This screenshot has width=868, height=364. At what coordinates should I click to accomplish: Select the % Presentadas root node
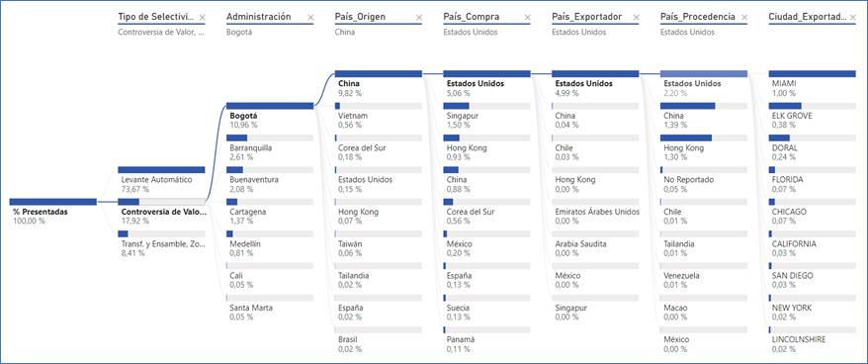tap(53, 211)
